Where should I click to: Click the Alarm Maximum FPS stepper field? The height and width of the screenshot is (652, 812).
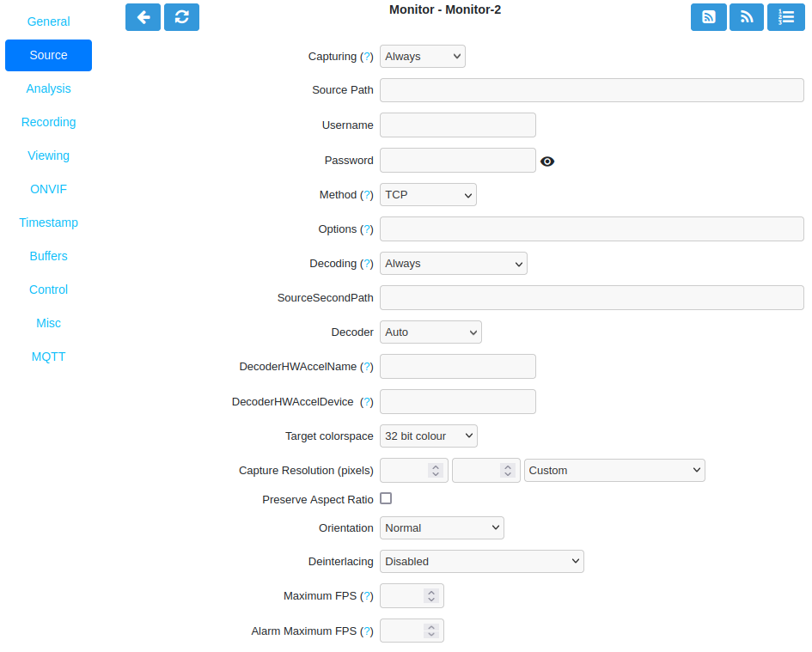point(412,631)
